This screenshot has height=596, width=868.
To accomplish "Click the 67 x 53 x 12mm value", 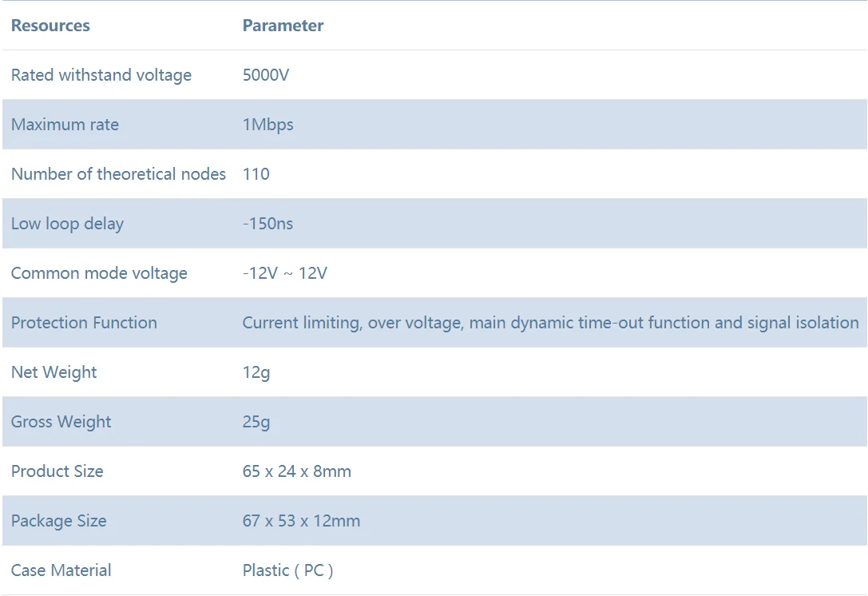I will click(301, 521).
